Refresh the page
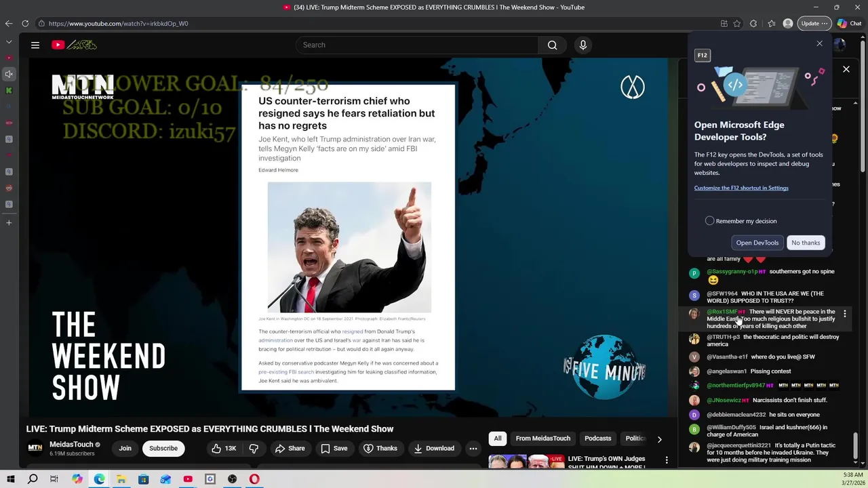This screenshot has height=488, width=868. [x=25, y=24]
